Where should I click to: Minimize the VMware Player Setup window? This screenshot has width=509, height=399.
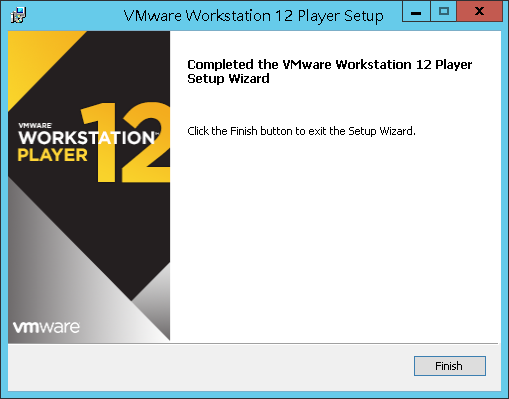coord(416,12)
